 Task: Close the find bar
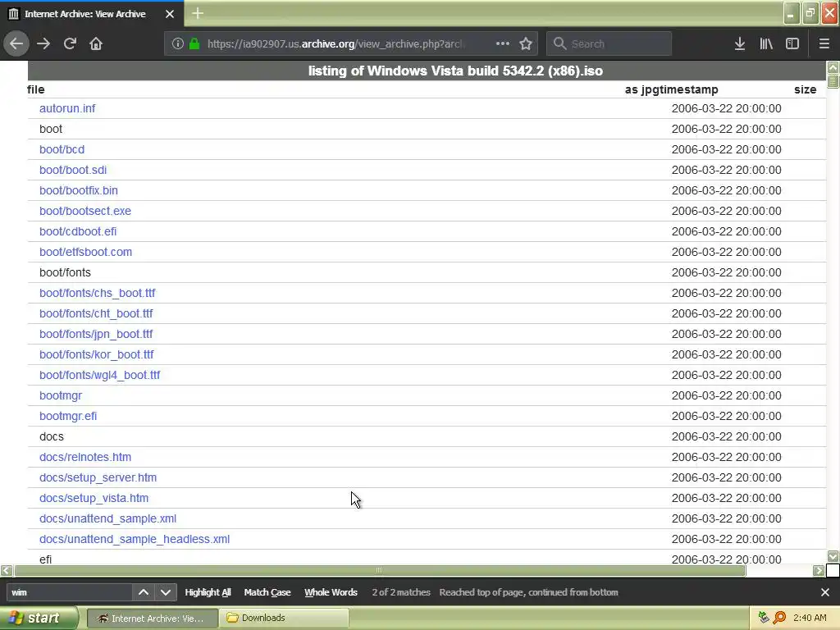pos(825,592)
